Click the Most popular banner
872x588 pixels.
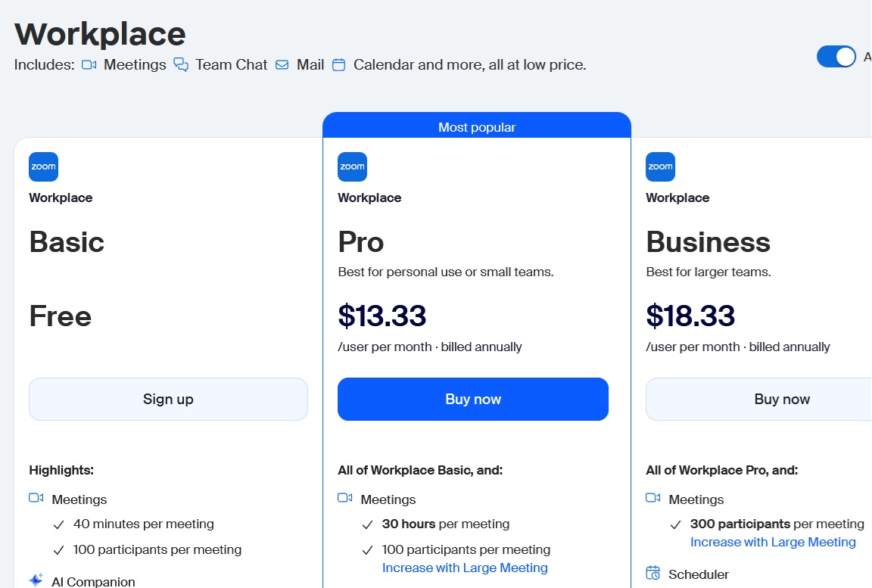click(x=477, y=127)
